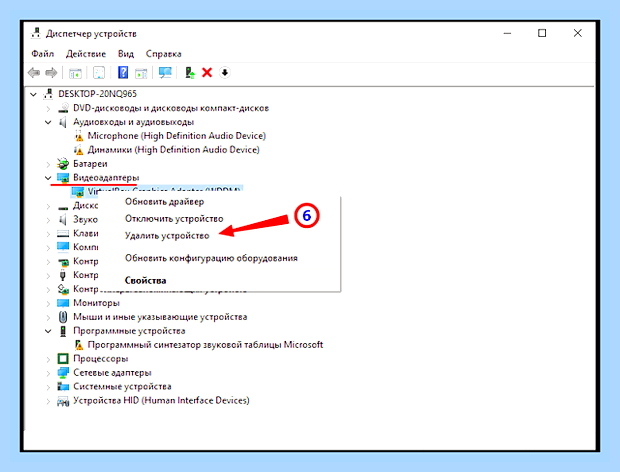Select the DVD-дисководы drive icon

(63, 108)
